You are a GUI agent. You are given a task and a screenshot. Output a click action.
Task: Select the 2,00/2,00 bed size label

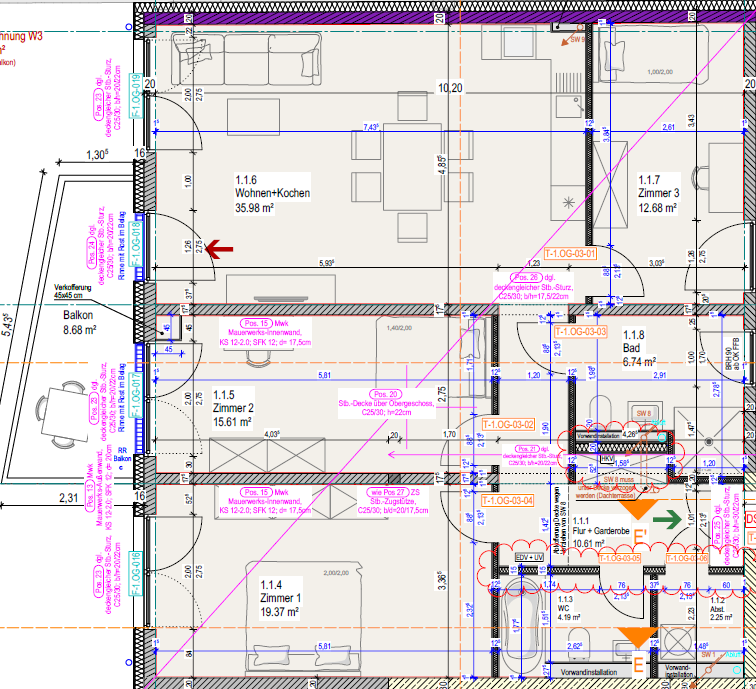point(336,573)
